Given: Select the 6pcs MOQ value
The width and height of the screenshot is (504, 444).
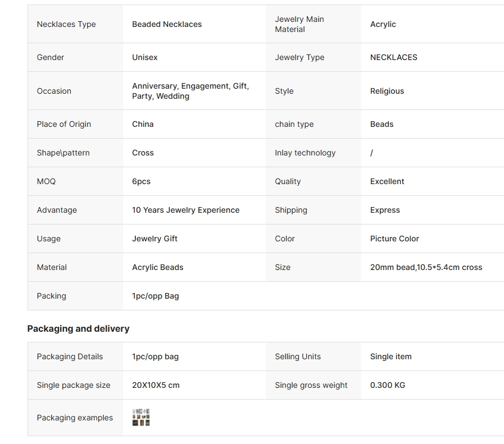Looking at the screenshot, I should pyautogui.click(x=141, y=181).
